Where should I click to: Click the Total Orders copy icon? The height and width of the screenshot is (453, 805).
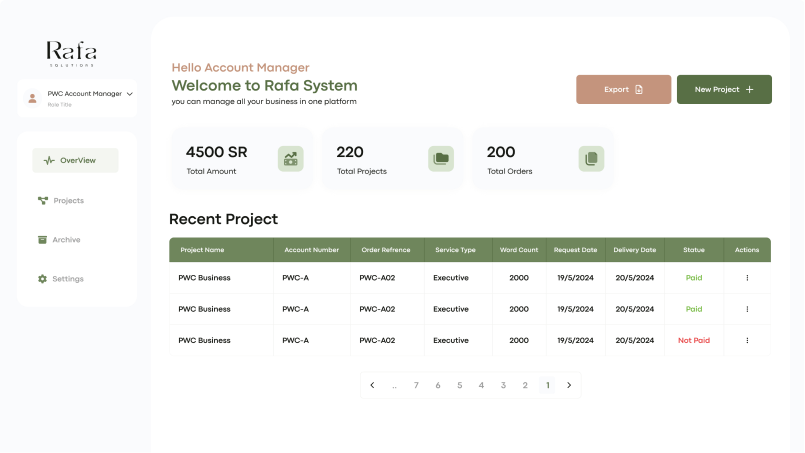(x=591, y=158)
